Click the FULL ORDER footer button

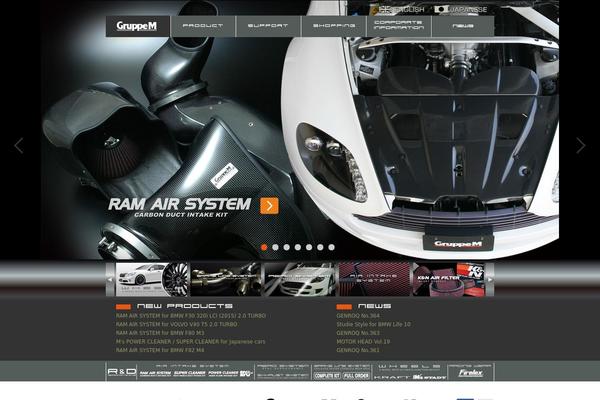tap(356, 376)
